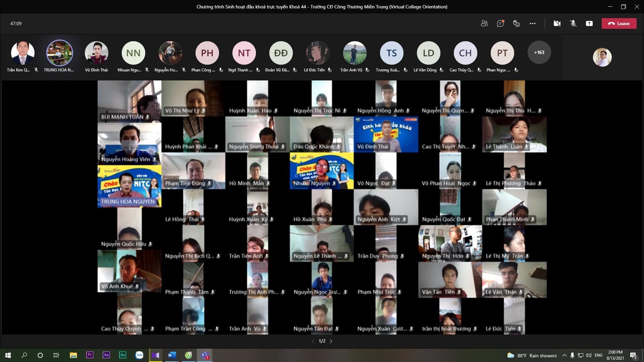Go to the previous video page
The height and width of the screenshot is (362, 644).
(313, 341)
